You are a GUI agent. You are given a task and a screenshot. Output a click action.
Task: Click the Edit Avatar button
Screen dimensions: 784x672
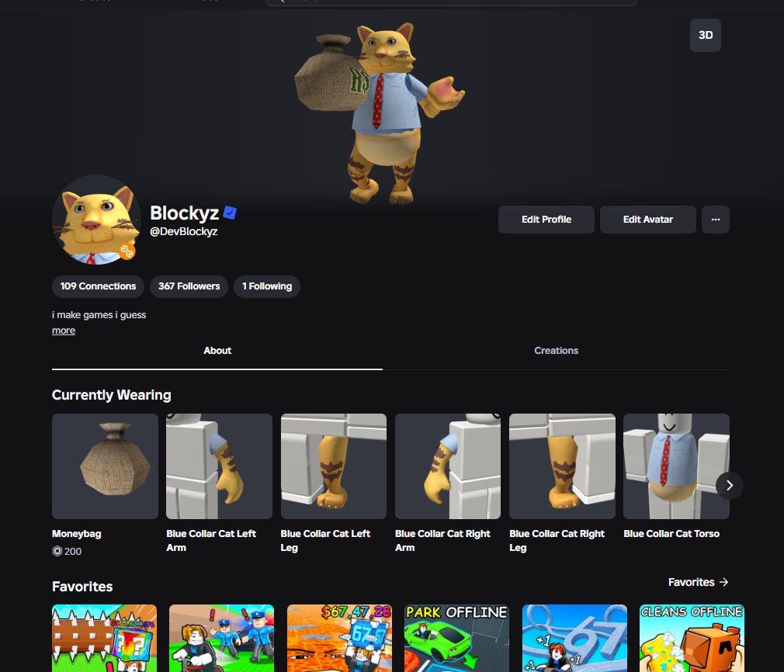[x=647, y=220]
